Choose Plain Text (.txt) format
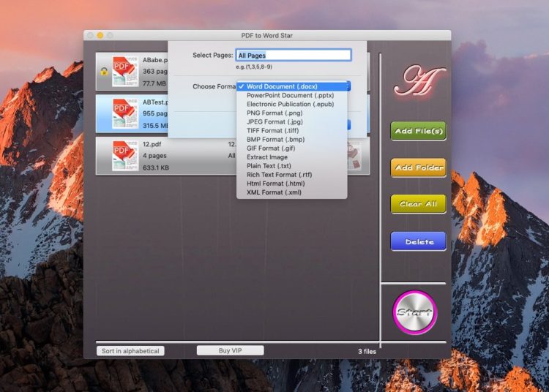The image size is (549, 392). [x=270, y=166]
